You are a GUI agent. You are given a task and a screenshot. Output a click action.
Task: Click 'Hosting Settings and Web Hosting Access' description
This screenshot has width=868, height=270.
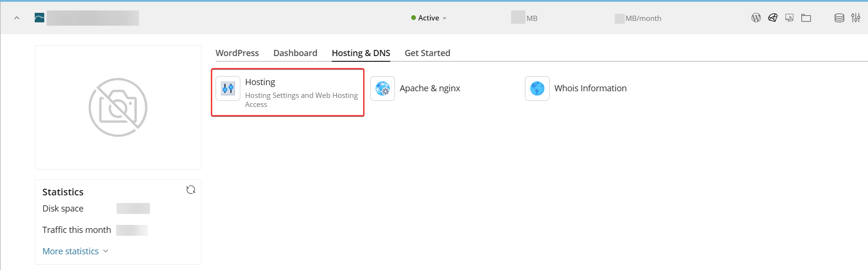(301, 100)
